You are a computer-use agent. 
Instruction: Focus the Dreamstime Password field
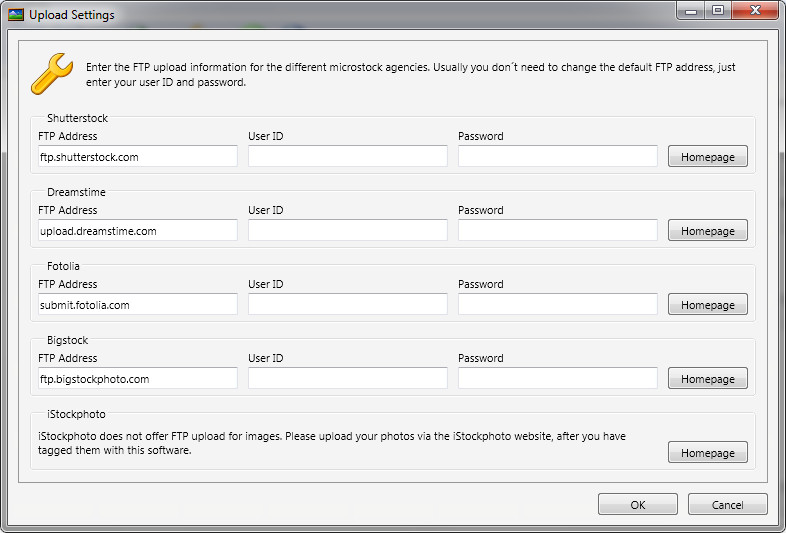pyautogui.click(x=557, y=230)
